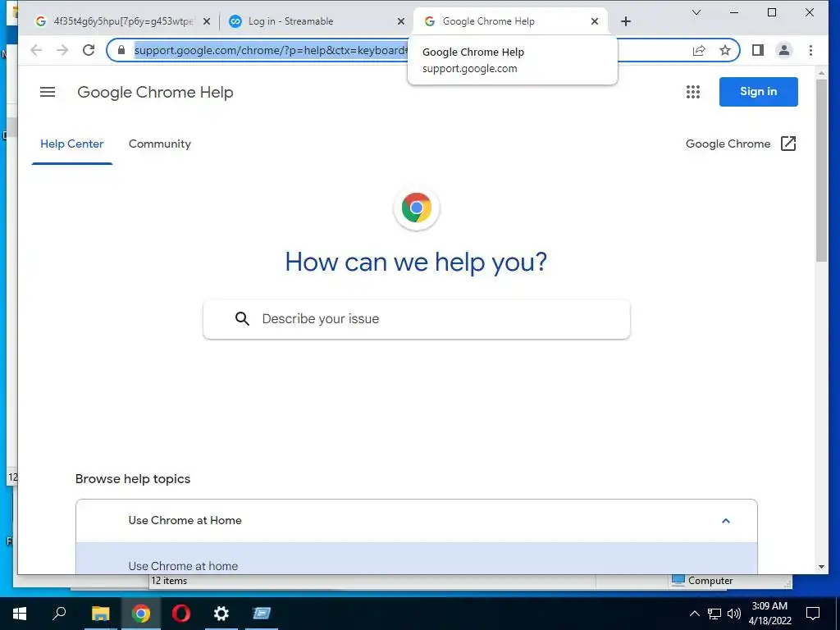Click Google Chrome Help page title
The image size is (840, 630).
(155, 92)
